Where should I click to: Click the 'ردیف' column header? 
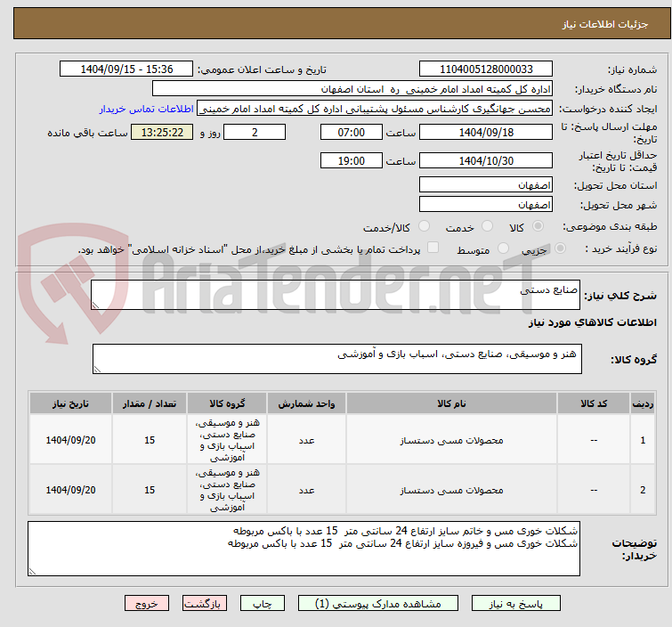pyautogui.click(x=643, y=403)
